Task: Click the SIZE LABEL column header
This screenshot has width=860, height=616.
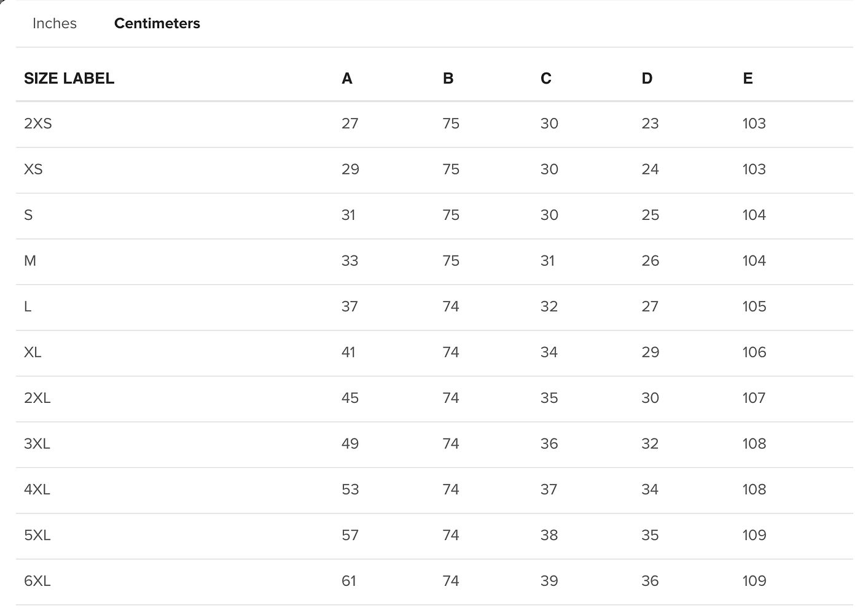Action: coord(69,79)
